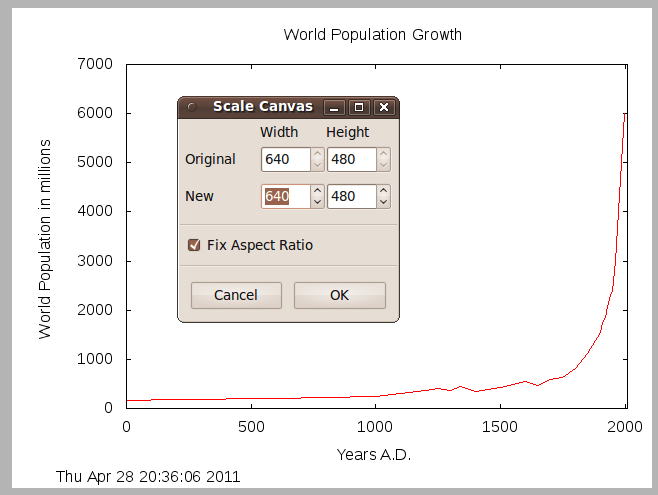Close the Scale Canvas dialog
Screen dimensions: 658x495
382,107
